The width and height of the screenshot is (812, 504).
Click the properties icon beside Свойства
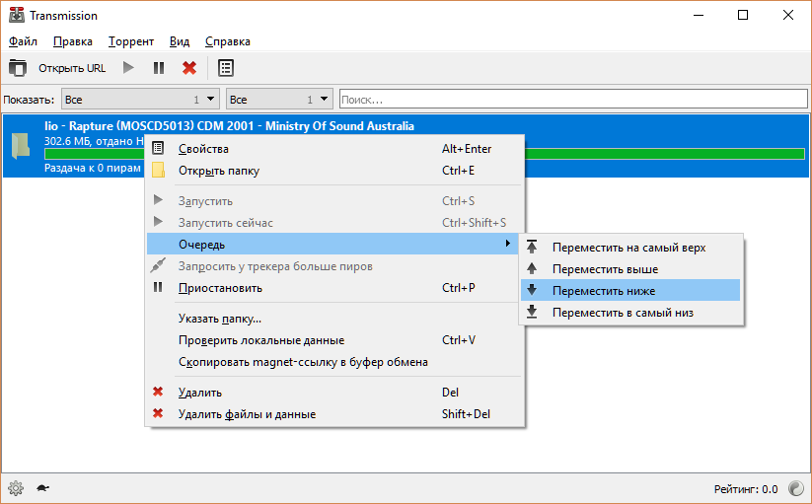tap(158, 148)
